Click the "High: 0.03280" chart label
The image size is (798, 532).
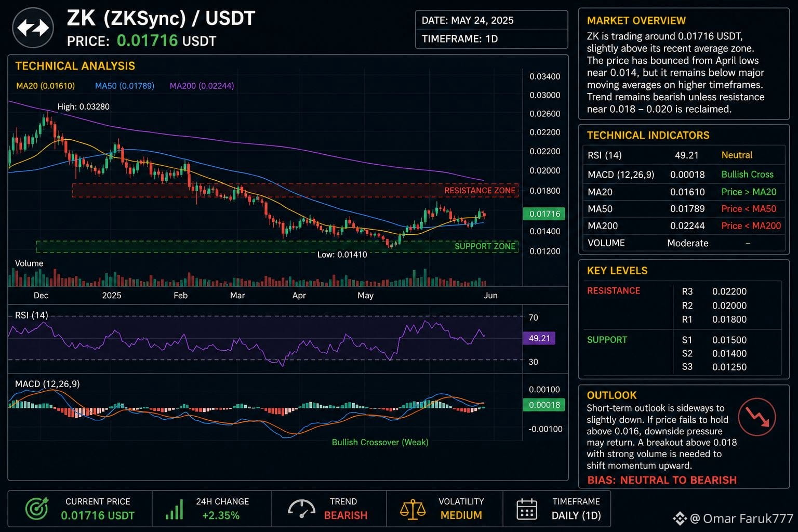point(83,107)
